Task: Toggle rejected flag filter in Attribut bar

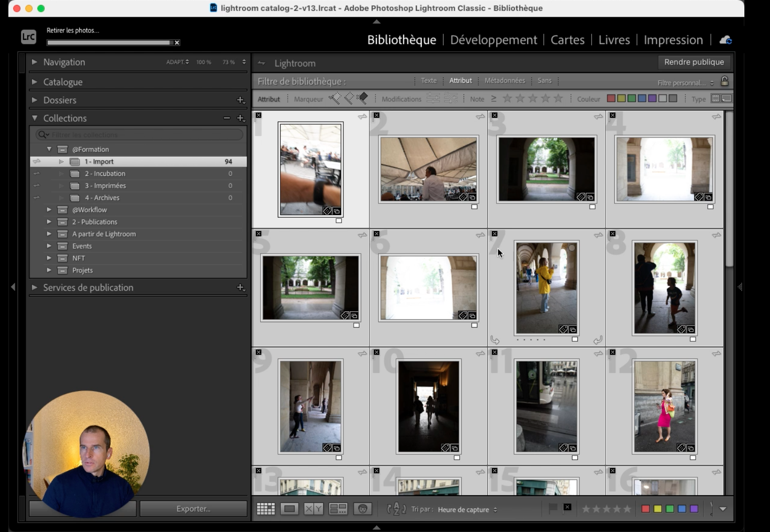Action: [x=363, y=99]
